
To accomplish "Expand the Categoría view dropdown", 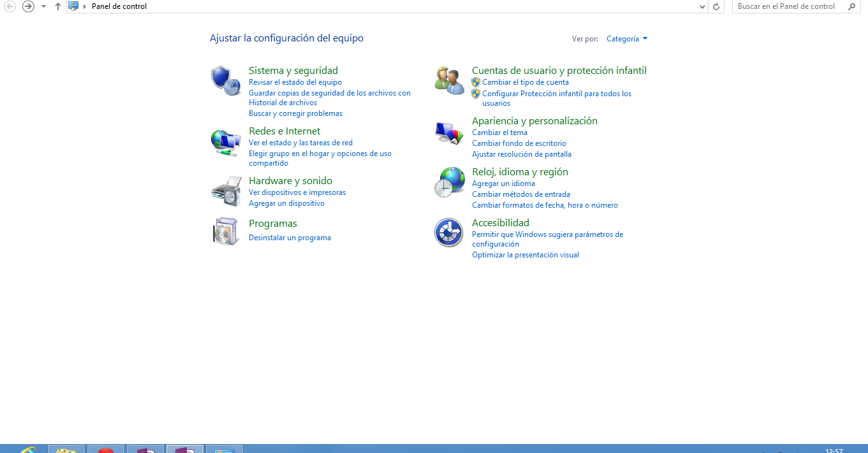I will click(627, 39).
